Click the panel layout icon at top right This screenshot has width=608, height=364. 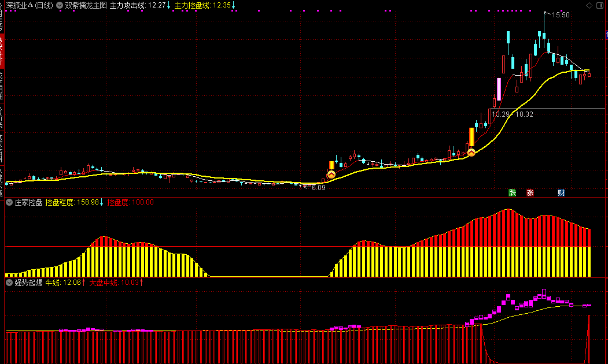pos(600,5)
